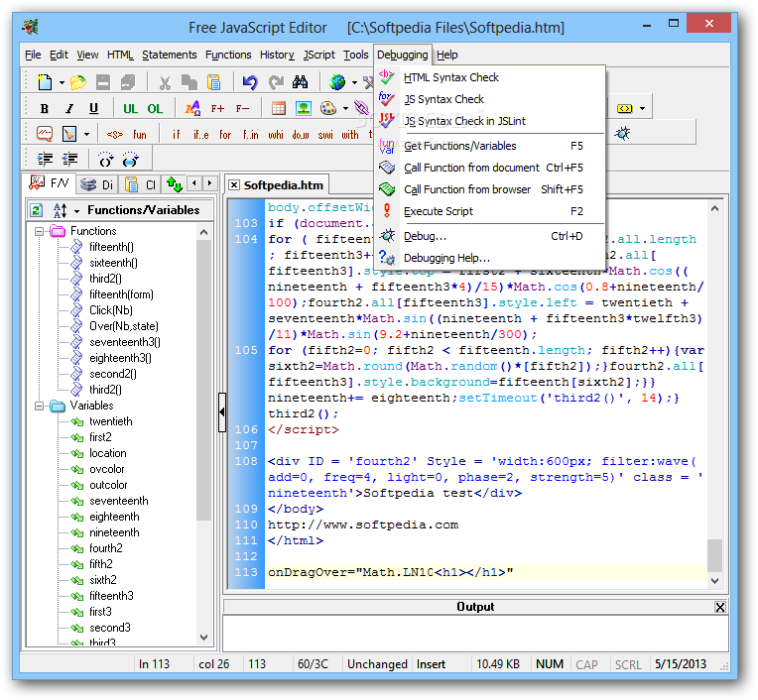This screenshot has width=758, height=700.
Task: Choose Call Function from browser
Action: coord(489,189)
